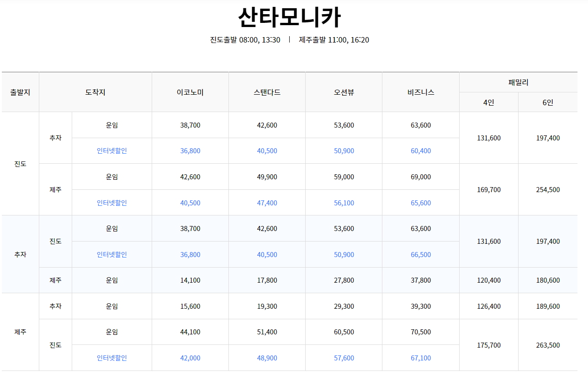Select the 29,300 ocean view fare
This screenshot has height=376, width=588.
click(x=344, y=306)
